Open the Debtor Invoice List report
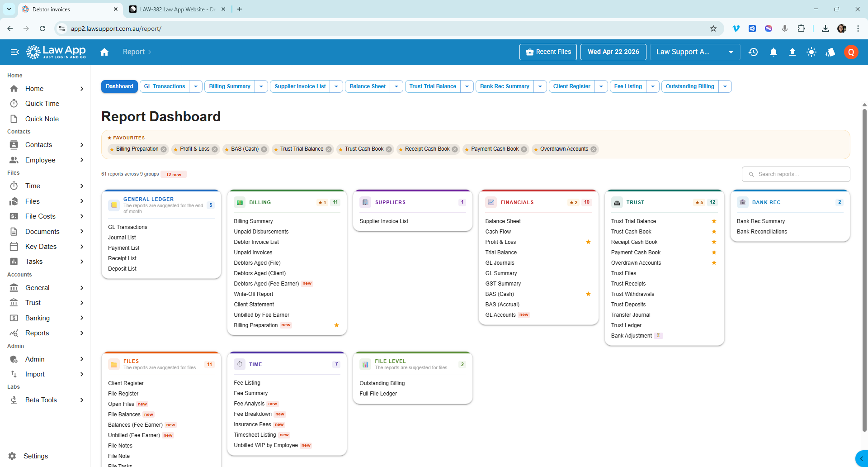The image size is (868, 467). (256, 242)
